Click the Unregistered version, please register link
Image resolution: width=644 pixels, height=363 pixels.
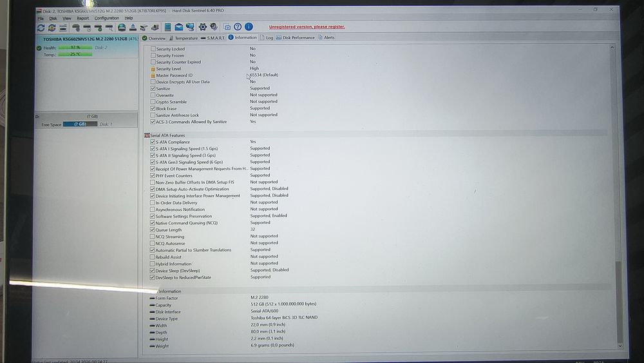pyautogui.click(x=307, y=26)
